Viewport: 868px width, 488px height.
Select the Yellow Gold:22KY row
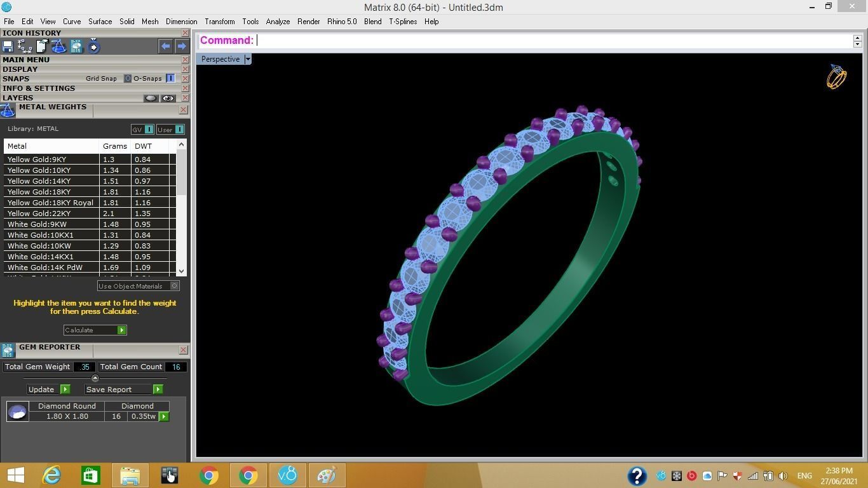click(x=90, y=213)
